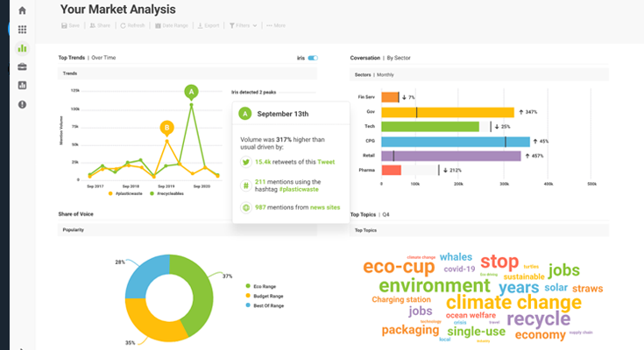
Task: Open the dashboard report sidebar icon
Action: [22, 86]
